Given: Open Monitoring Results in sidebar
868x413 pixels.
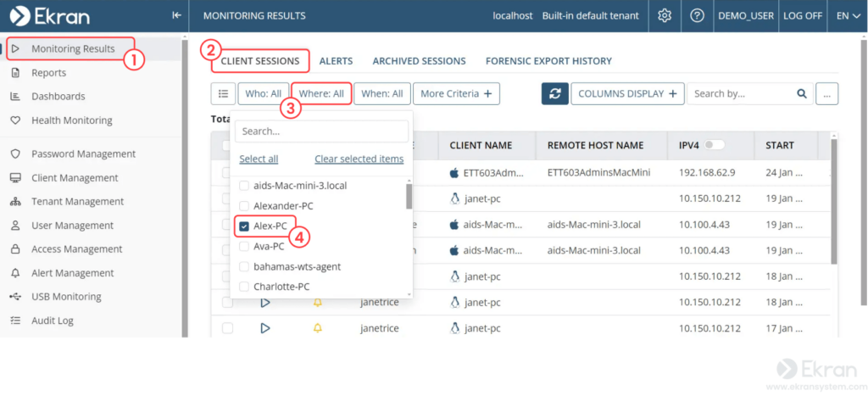Looking at the screenshot, I should [73, 48].
